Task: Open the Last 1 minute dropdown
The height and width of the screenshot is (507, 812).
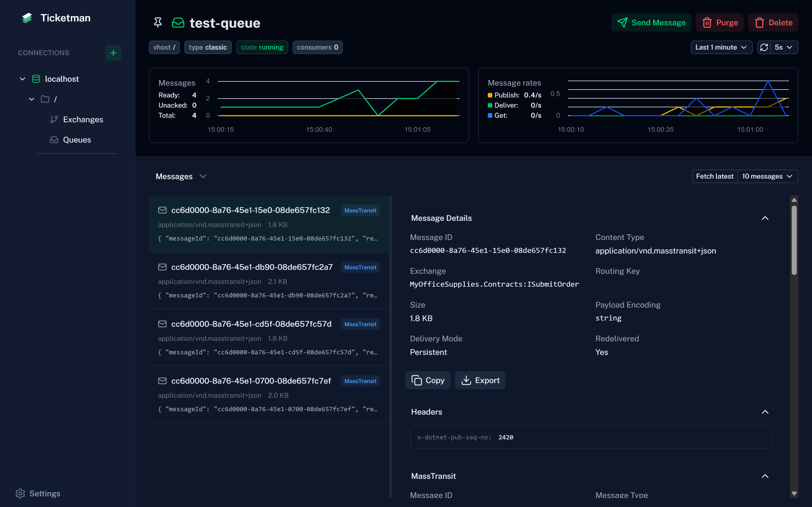Action: click(x=721, y=47)
